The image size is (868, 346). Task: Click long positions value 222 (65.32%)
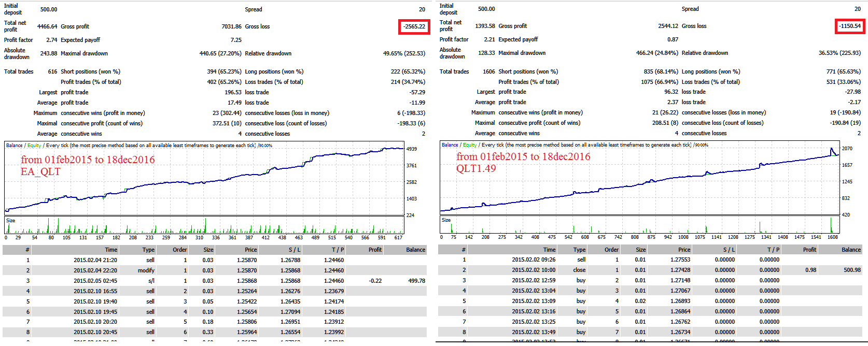(408, 71)
